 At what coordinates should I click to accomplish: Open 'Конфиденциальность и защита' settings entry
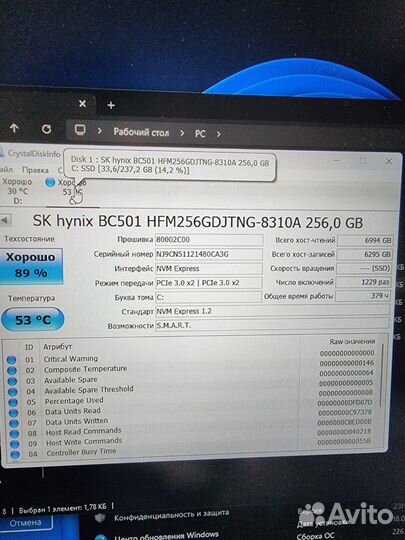click(x=171, y=515)
